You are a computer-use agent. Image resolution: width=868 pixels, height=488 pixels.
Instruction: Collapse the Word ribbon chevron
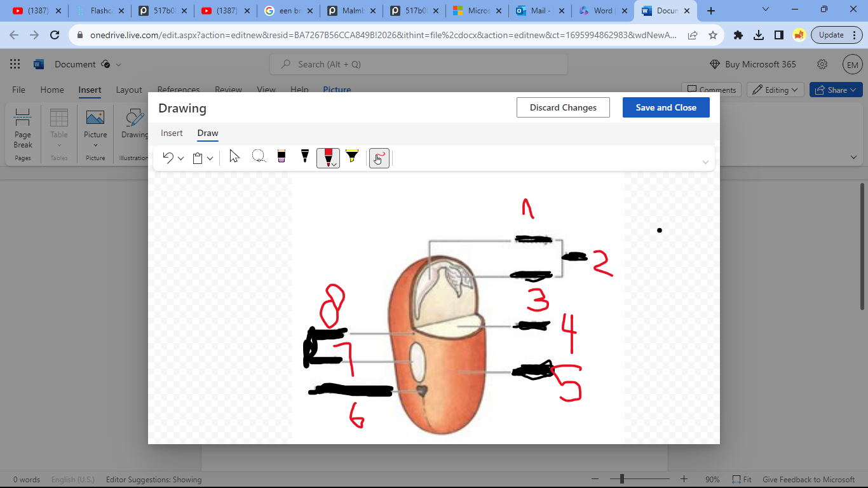pos(853,157)
